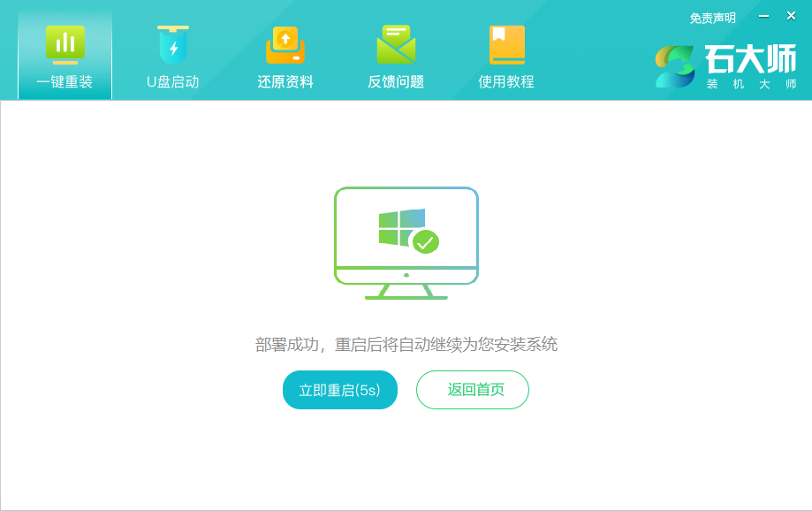Open the 还原资料 upload-box icon

(x=284, y=41)
